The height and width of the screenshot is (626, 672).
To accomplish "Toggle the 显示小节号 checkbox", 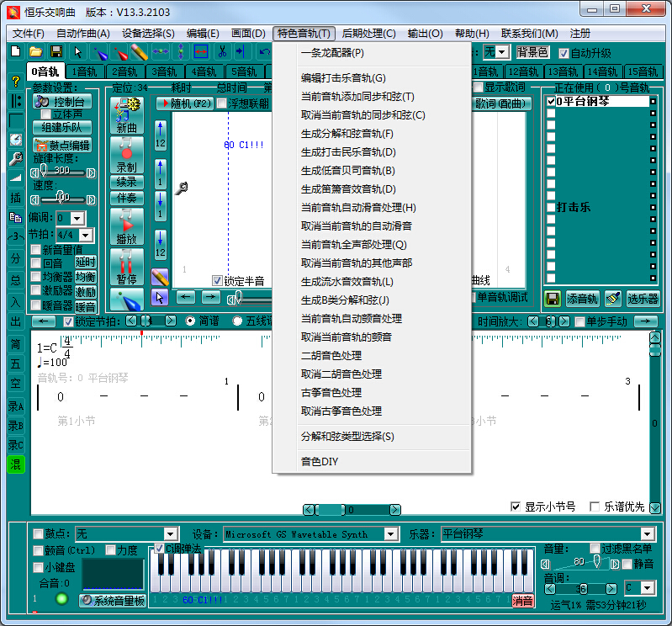I will (516, 507).
